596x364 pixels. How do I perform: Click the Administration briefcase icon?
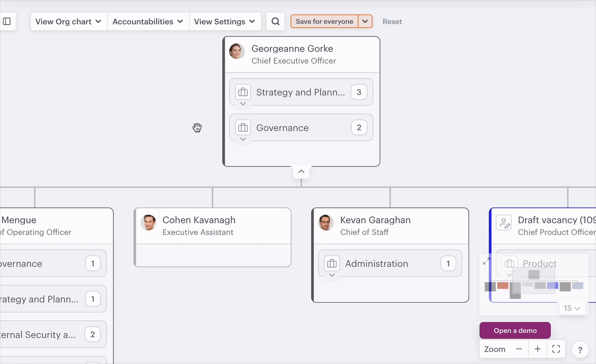(x=332, y=263)
